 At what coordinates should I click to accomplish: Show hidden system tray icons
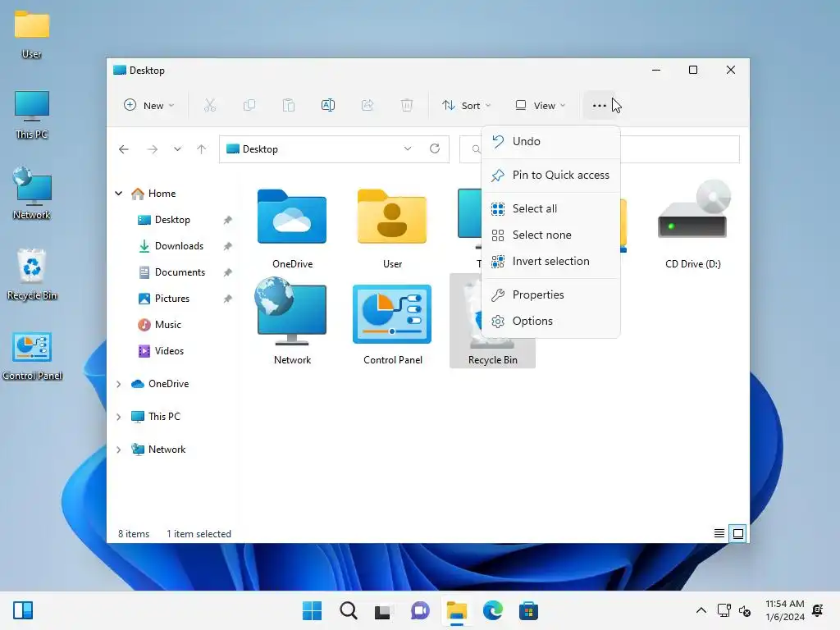pos(701,610)
